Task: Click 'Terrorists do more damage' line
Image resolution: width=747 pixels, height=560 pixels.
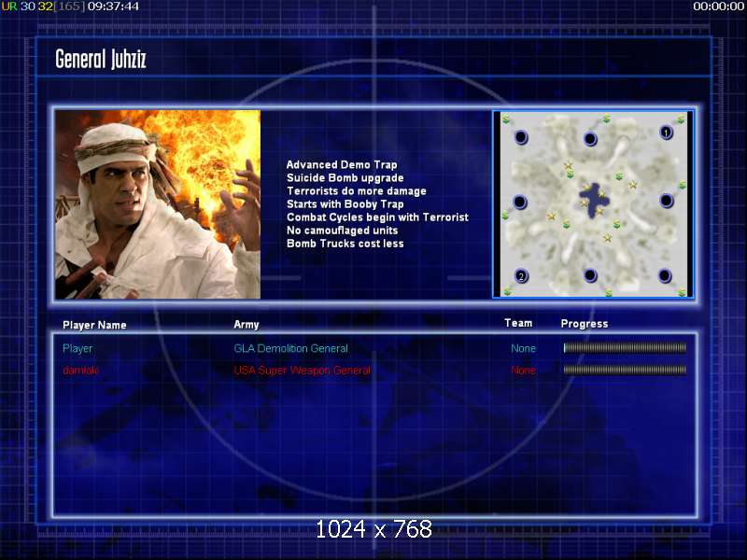Action: click(357, 191)
